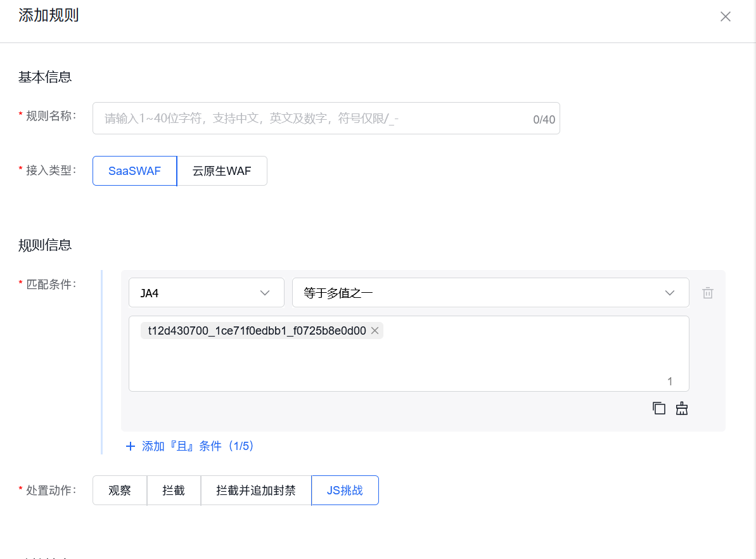The height and width of the screenshot is (559, 756).
Task: Enable the JS挑战 action
Action: pos(345,490)
